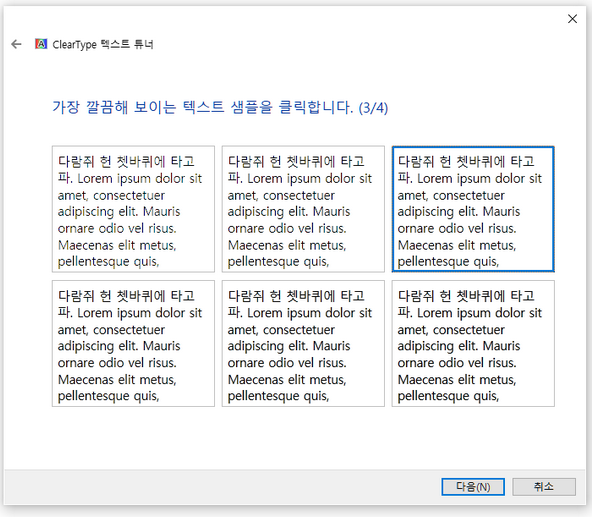Select the highlighted top-right text sample

473,209
